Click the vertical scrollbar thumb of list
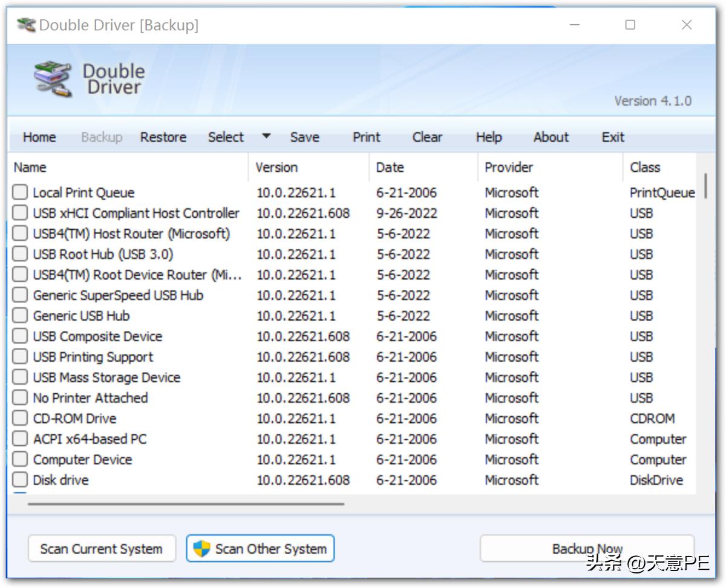The width and height of the screenshot is (726, 588). (705, 188)
